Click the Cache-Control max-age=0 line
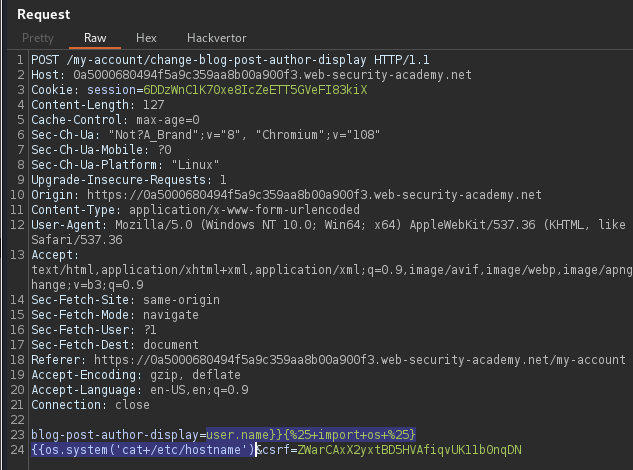 coord(115,120)
